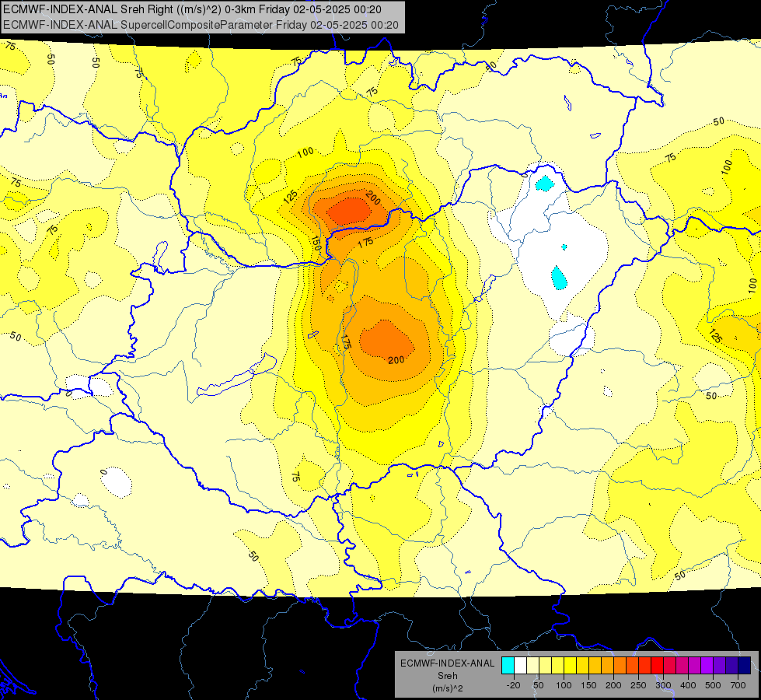This screenshot has width=761, height=700.
Task: Click the northern dark orange maximum area
Action: [x=348, y=212]
